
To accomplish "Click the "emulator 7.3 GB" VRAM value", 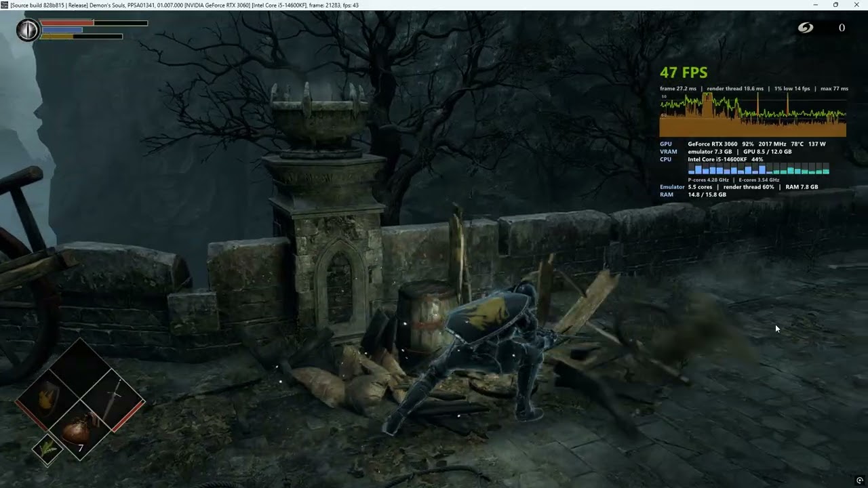I will click(710, 152).
